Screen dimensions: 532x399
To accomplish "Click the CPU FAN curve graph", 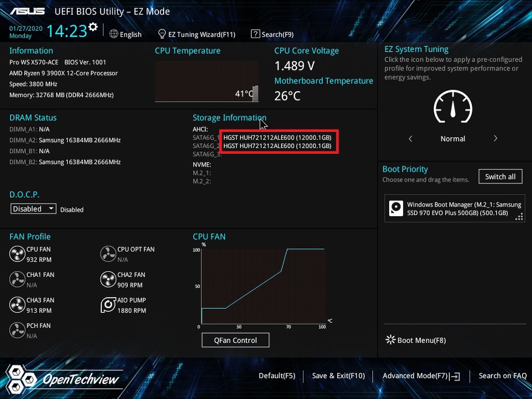I will (x=264, y=286).
